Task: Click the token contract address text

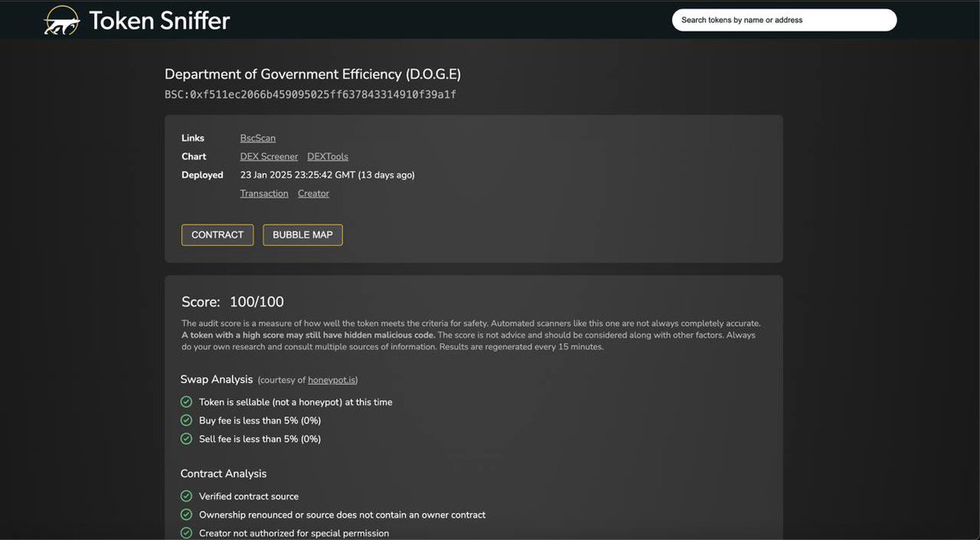Action: coord(310,95)
